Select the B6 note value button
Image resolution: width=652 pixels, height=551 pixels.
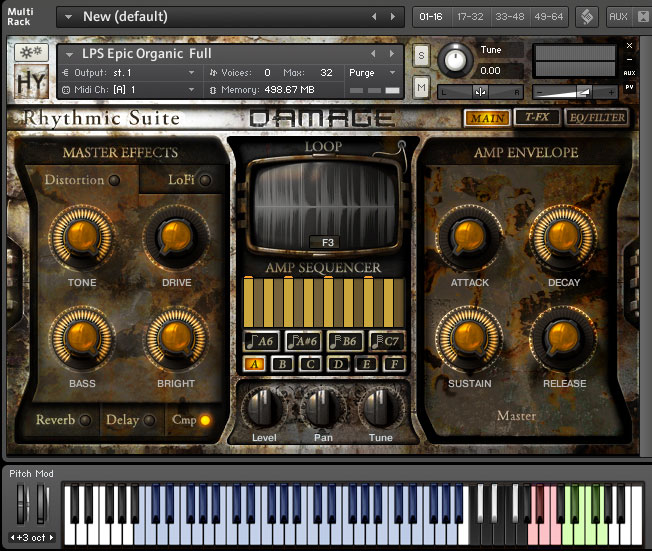click(x=344, y=341)
